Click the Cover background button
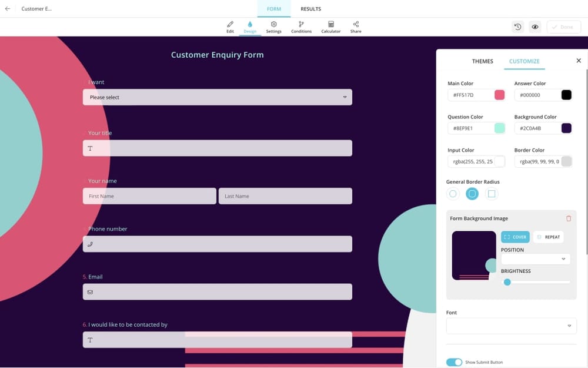The image size is (588, 368). coord(515,237)
